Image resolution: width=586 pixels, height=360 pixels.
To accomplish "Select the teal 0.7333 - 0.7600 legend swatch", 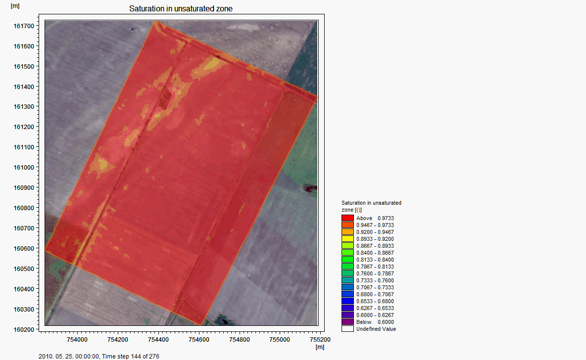I will (347, 280).
